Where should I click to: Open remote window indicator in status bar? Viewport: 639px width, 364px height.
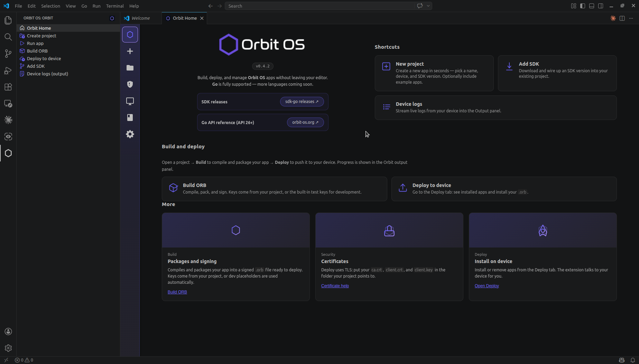coord(6,360)
